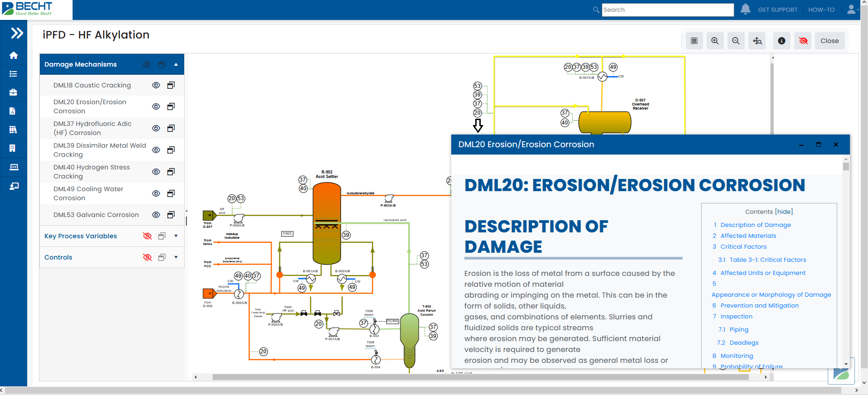Click the zoom out magnifier icon
This screenshot has width=868, height=395.
coord(736,41)
